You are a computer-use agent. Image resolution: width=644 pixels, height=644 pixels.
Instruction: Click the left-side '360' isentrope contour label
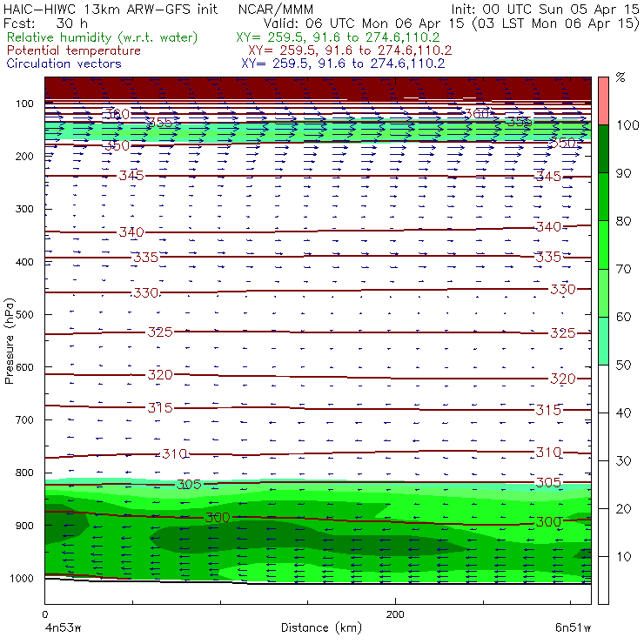click(117, 114)
